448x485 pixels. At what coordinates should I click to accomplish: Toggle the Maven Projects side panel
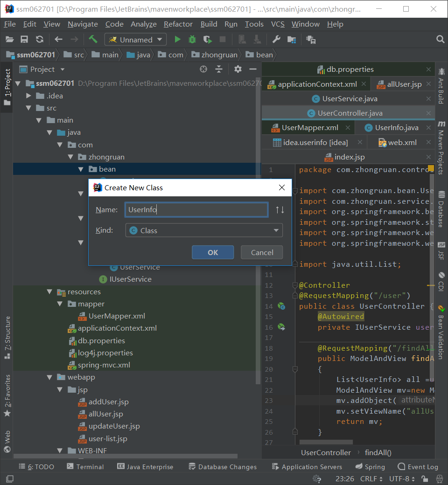(x=441, y=148)
